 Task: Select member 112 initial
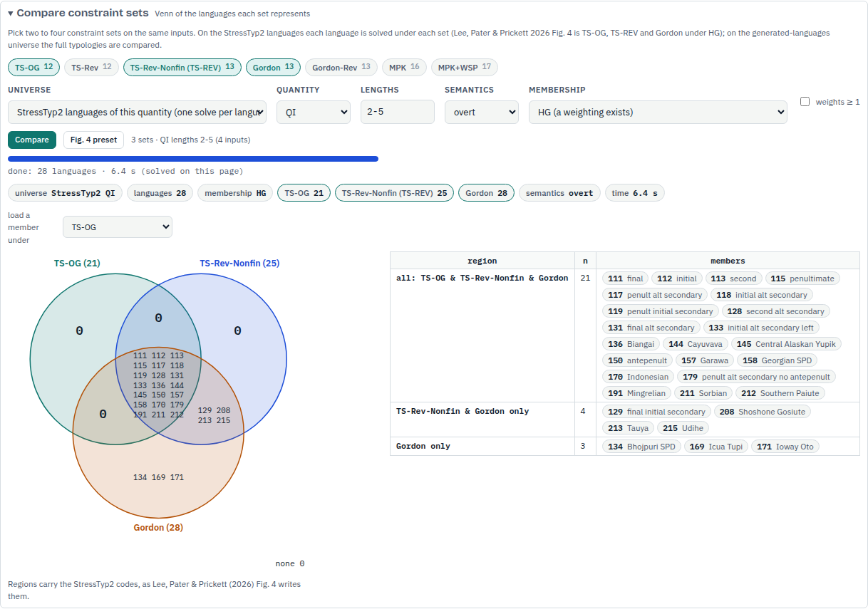click(x=677, y=279)
